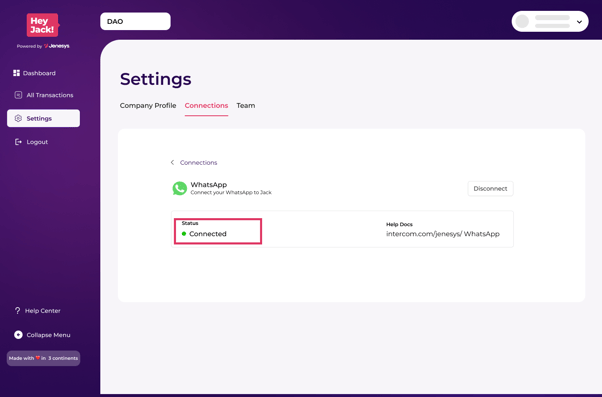Click the Made with love badge
The height and width of the screenshot is (397, 602).
click(43, 358)
